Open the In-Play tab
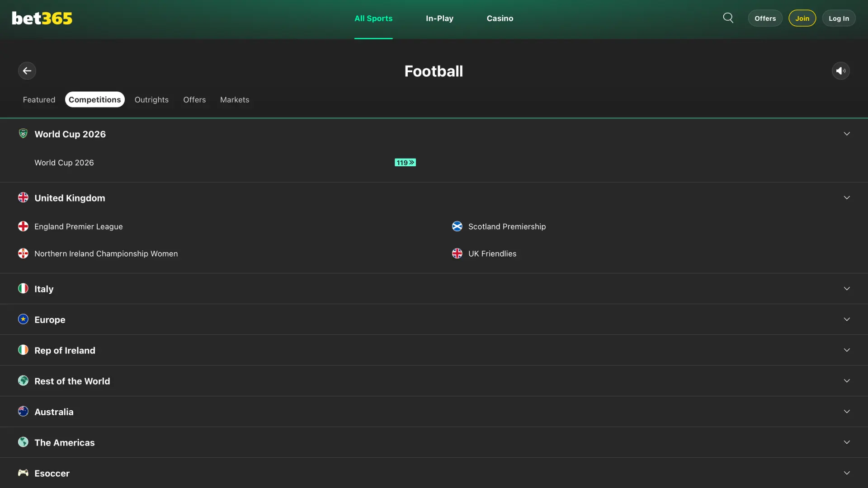Viewport: 868px width, 488px height. click(439, 19)
